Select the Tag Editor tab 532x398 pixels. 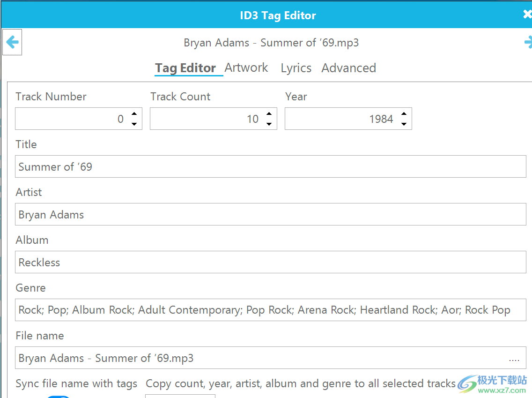185,68
